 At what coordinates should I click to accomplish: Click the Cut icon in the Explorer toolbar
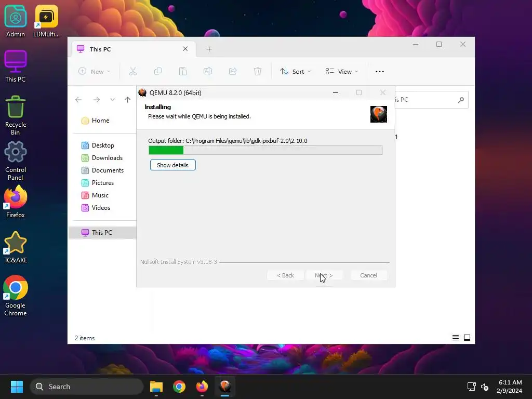pyautogui.click(x=132, y=72)
